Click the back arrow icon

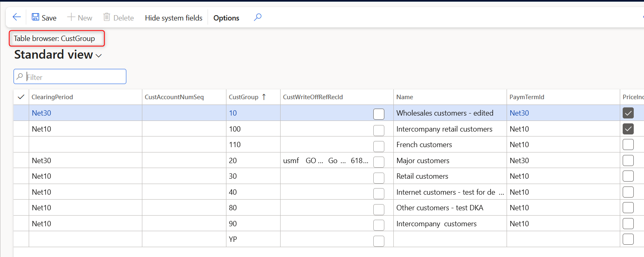click(16, 17)
